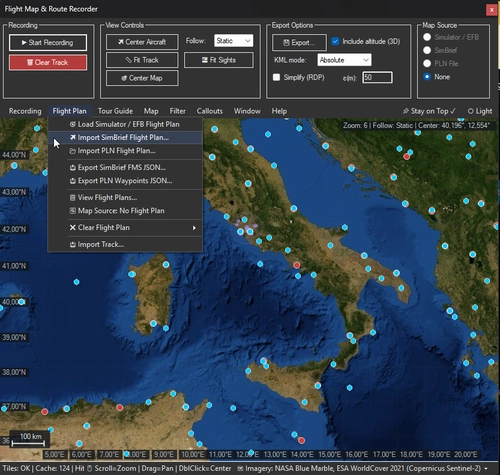Click the Zoom/Follow/Center info overlay
Image resolution: width=500 pixels, height=475 pixels.
[x=416, y=125]
